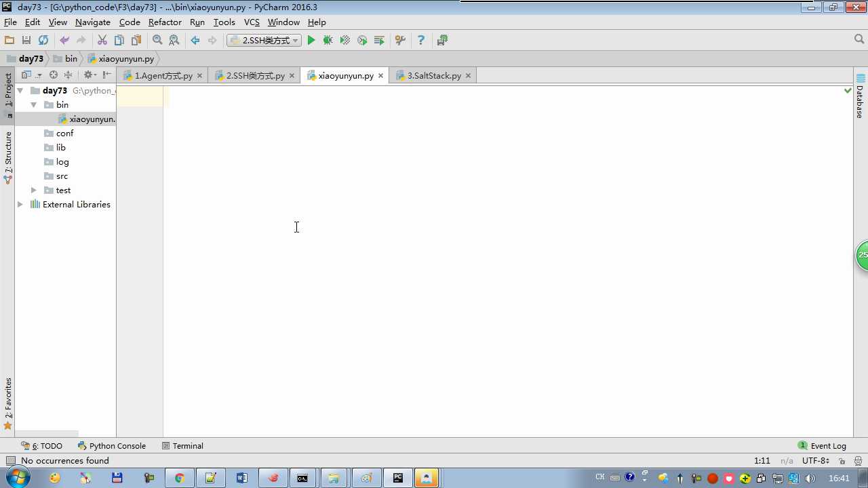Image resolution: width=868 pixels, height=488 pixels.
Task: Run the configuration with the green play icon
Action: pyautogui.click(x=311, y=41)
